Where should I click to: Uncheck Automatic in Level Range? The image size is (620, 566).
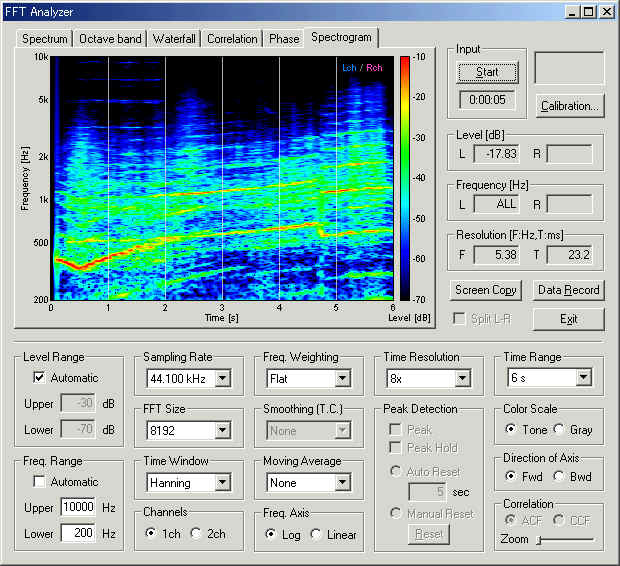click(39, 378)
